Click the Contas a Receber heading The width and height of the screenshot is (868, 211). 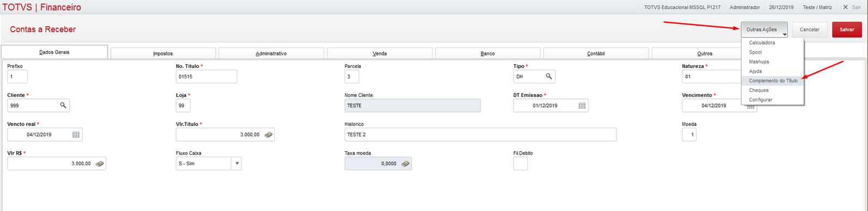coord(43,29)
